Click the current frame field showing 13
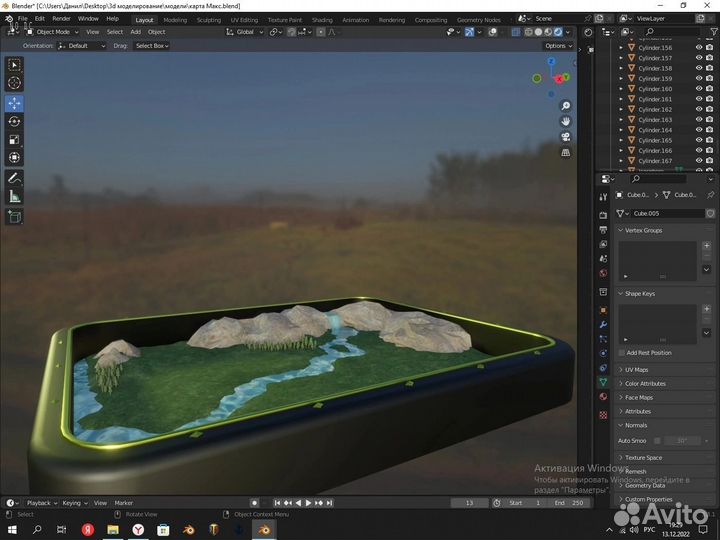The height and width of the screenshot is (540, 720). 469,503
